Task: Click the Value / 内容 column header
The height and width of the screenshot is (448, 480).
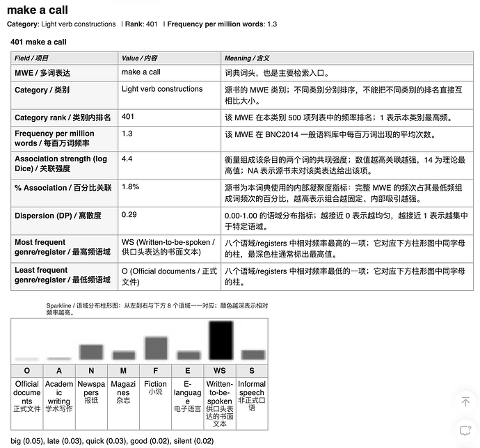Action: click(x=169, y=58)
